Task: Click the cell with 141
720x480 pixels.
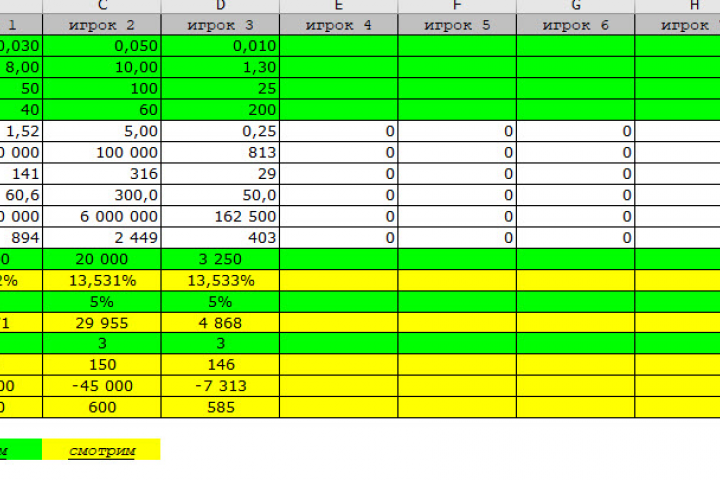Action: click(21, 174)
